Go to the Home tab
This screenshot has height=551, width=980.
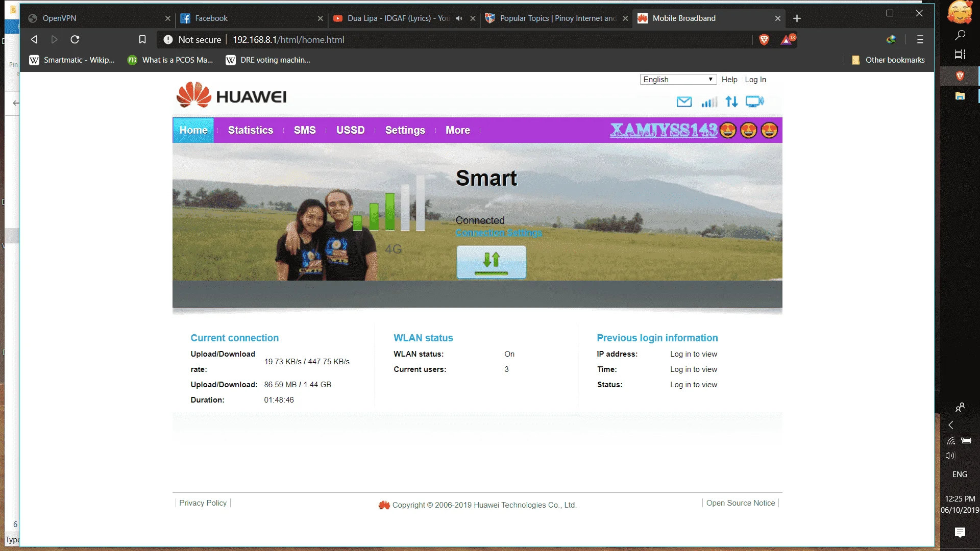[193, 130]
